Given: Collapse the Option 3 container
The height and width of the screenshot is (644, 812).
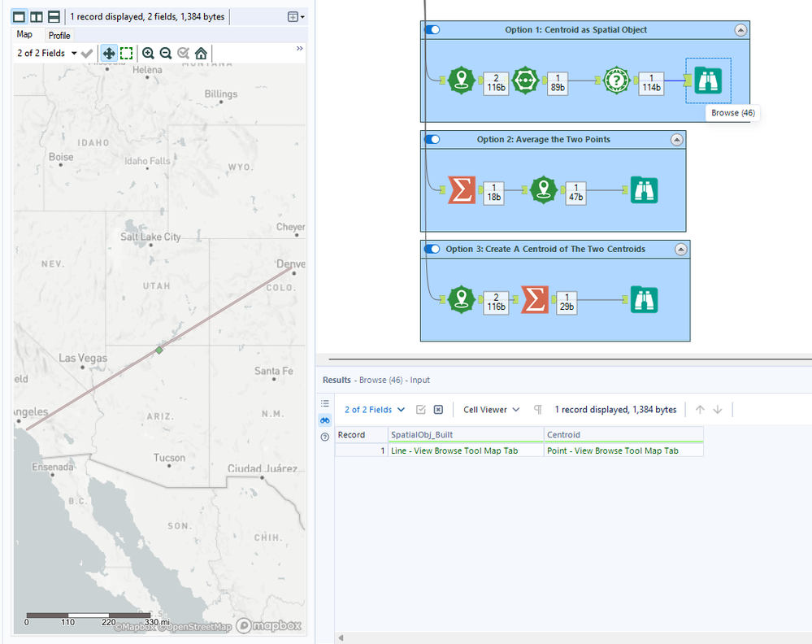Looking at the screenshot, I should coord(681,250).
